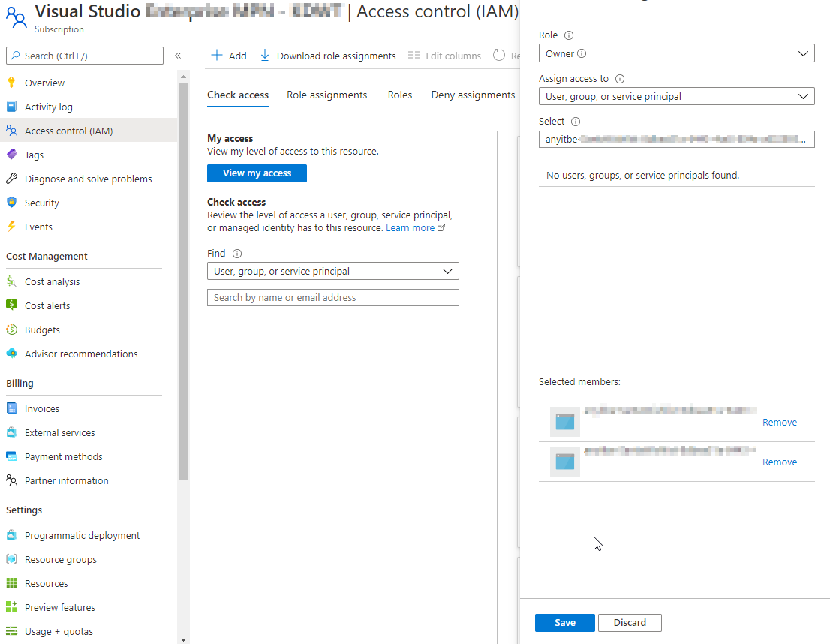Viewport: 830px width, 644px height.
Task: Click the first selected member avatar
Action: (565, 422)
